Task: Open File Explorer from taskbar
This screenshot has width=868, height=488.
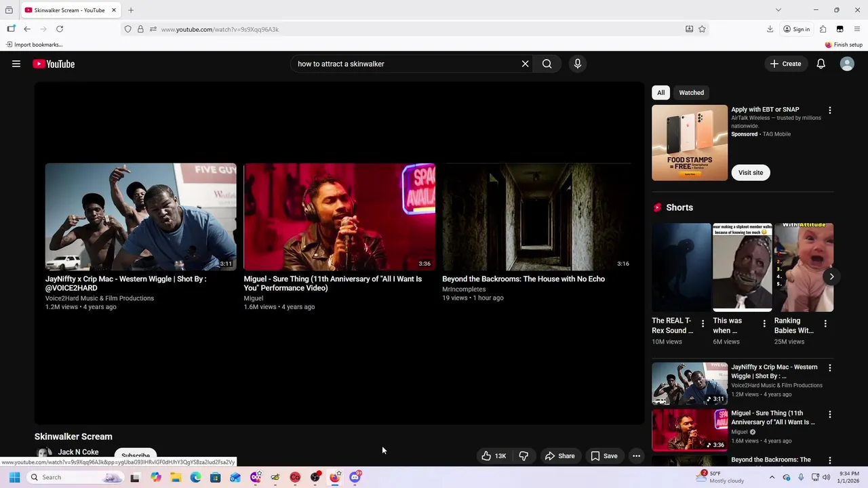Action: click(x=176, y=477)
